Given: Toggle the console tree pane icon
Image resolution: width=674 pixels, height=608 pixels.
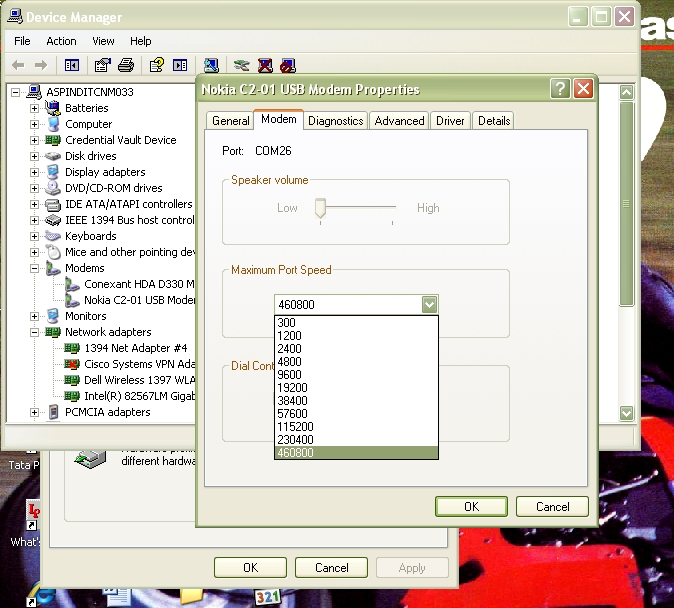Looking at the screenshot, I should click(72, 65).
